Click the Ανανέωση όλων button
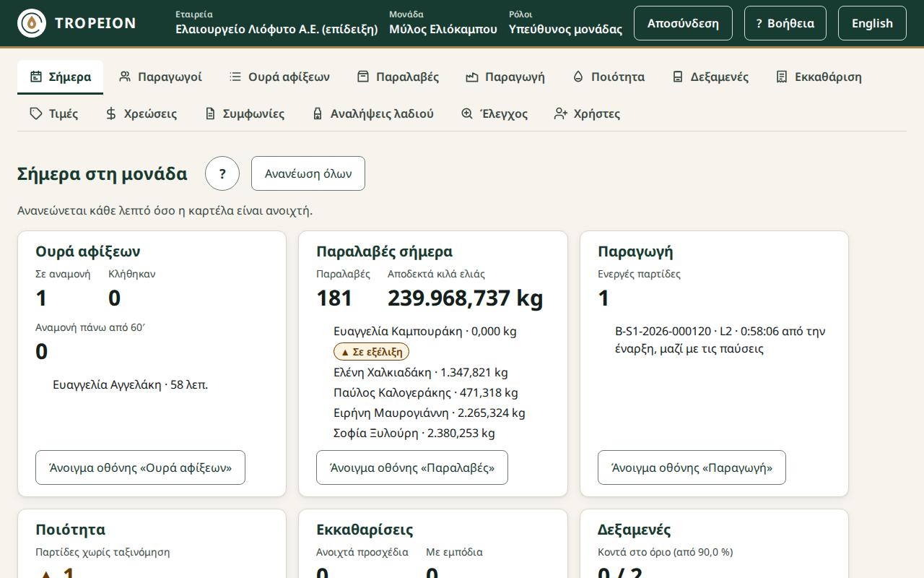 308,173
